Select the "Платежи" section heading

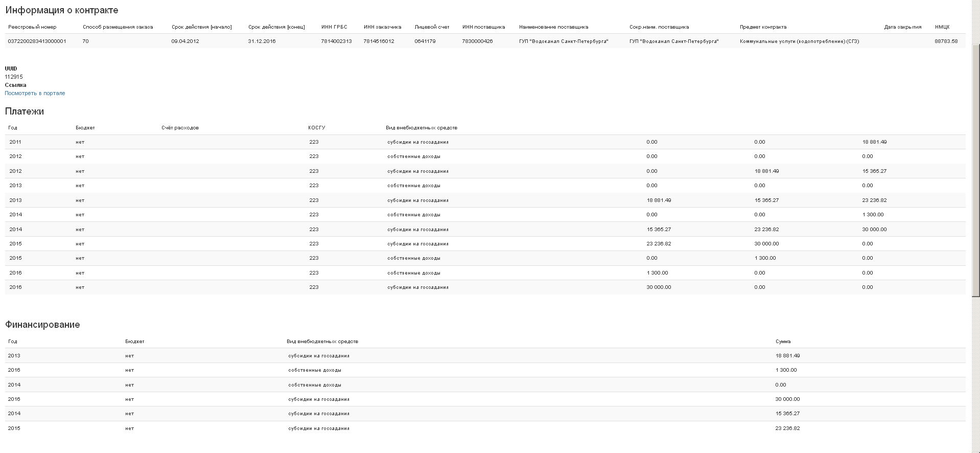click(x=25, y=111)
